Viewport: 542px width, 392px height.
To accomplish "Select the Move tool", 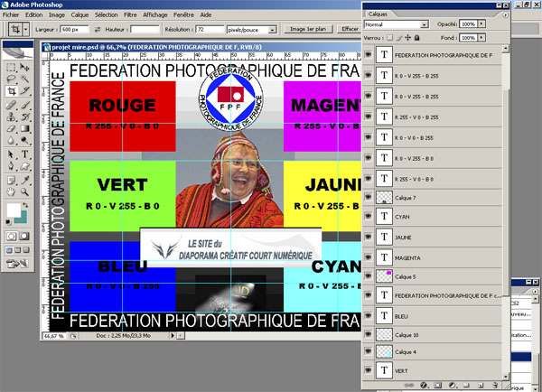I will (24, 67).
